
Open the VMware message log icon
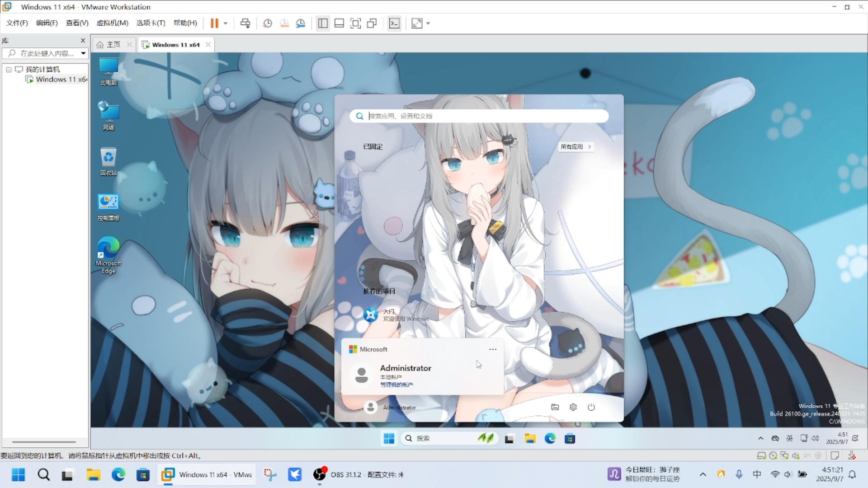[835, 455]
